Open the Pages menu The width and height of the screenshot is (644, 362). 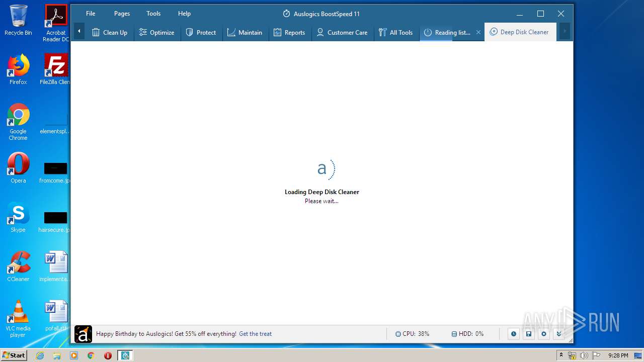click(x=122, y=14)
